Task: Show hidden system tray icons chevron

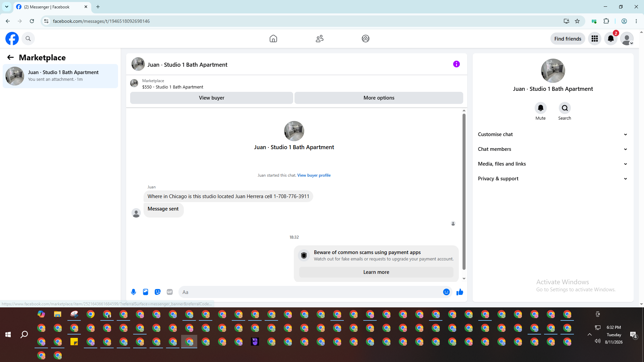Action: coord(589,335)
